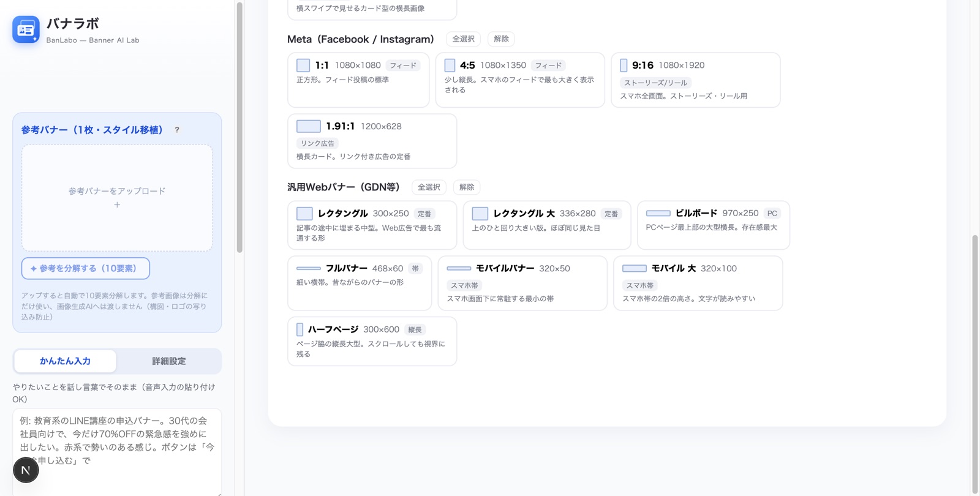Click the PC tag on ビルボード
980x496 pixels.
772,214
